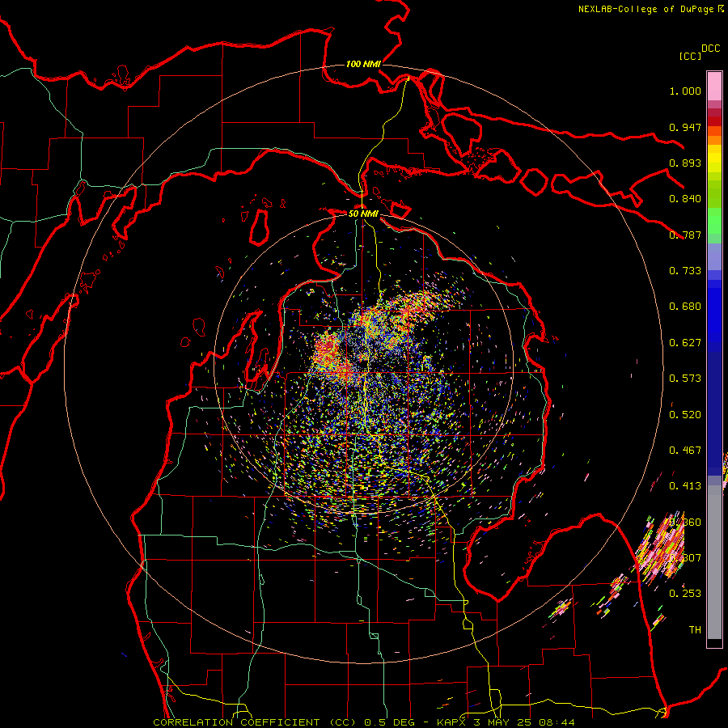Click the 0.627 scale value
Image resolution: width=728 pixels, height=728 pixels.
click(685, 343)
